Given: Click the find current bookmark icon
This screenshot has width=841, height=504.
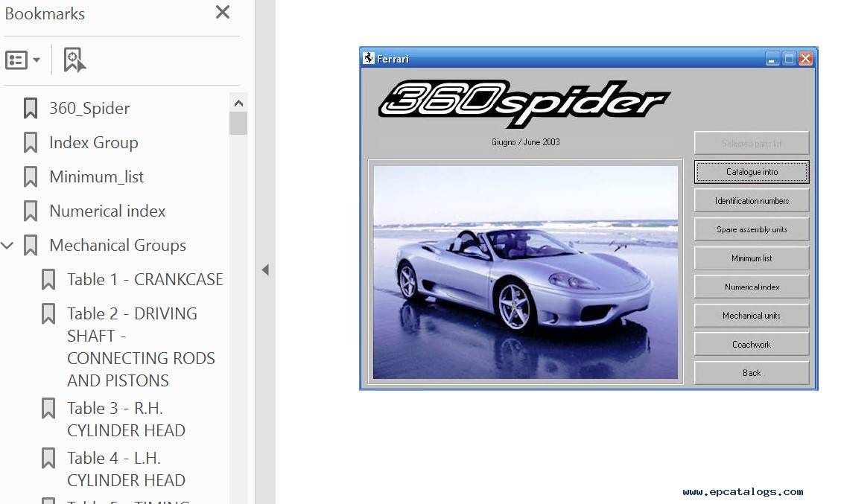Looking at the screenshot, I should 74,60.
